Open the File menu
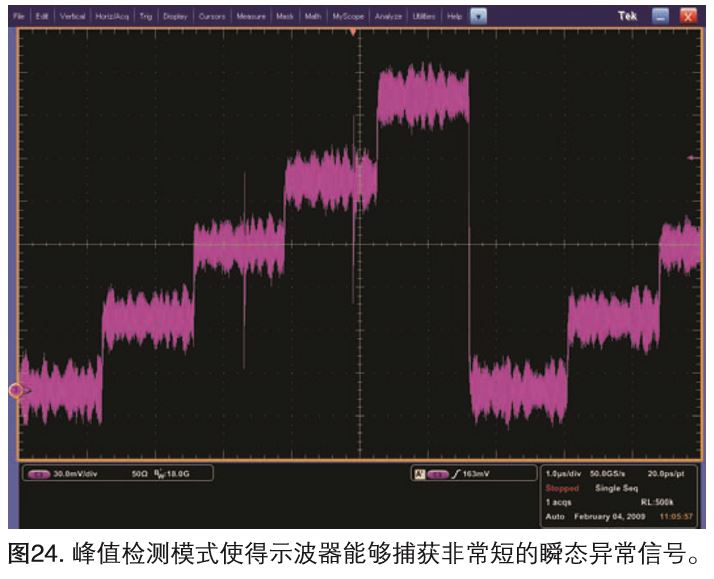The width and height of the screenshot is (714, 579). coord(18,17)
